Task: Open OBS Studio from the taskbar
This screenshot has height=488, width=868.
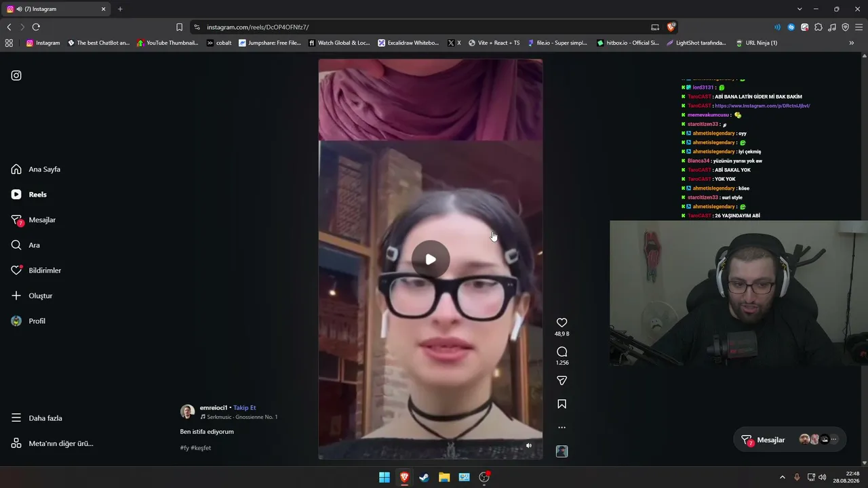Action: pos(484,477)
